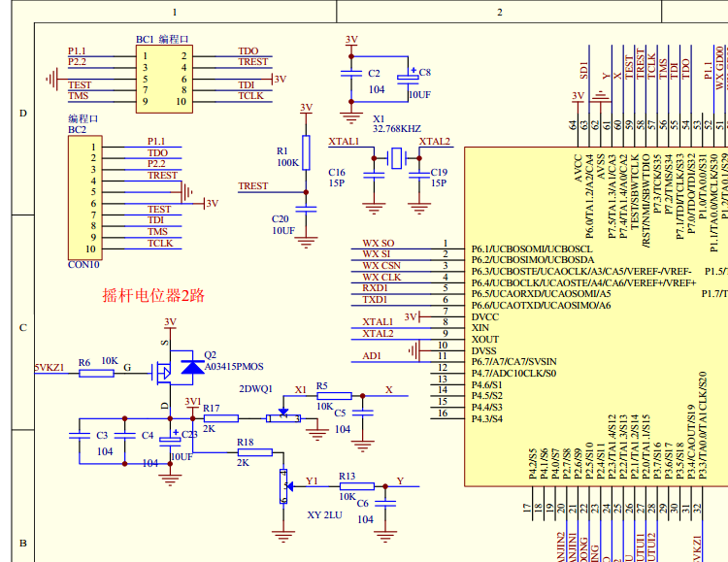This screenshot has width=728, height=562.
Task: Select the C8 polarized capacitor symbol
Action: click(408, 79)
